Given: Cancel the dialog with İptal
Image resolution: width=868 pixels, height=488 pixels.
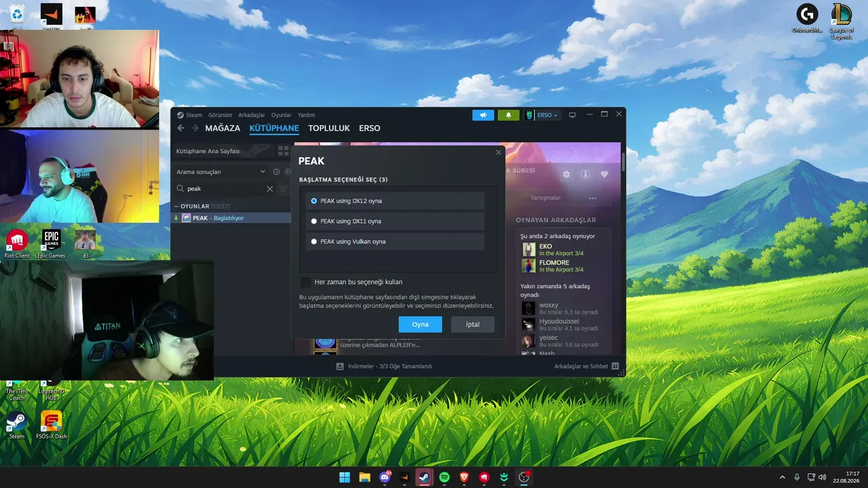Looking at the screenshot, I should pyautogui.click(x=473, y=325).
